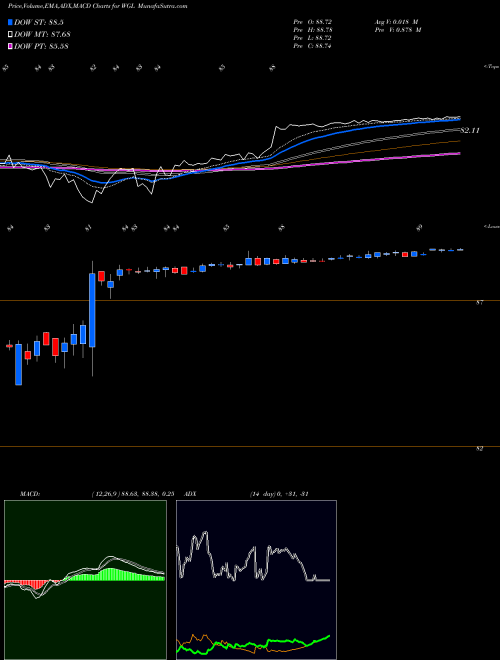Select the 'DOW ST: 88.5' legend text
Viewport: 500px width, 660px height.
(x=38, y=22)
